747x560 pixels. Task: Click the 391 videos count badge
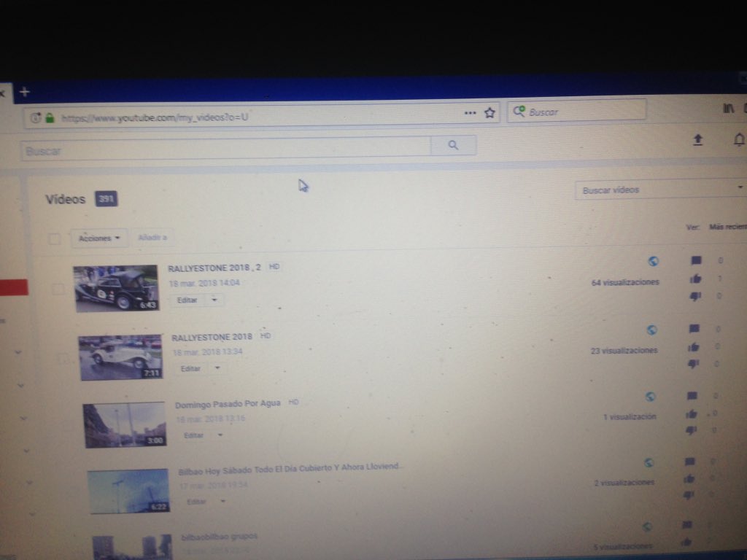[x=106, y=198]
